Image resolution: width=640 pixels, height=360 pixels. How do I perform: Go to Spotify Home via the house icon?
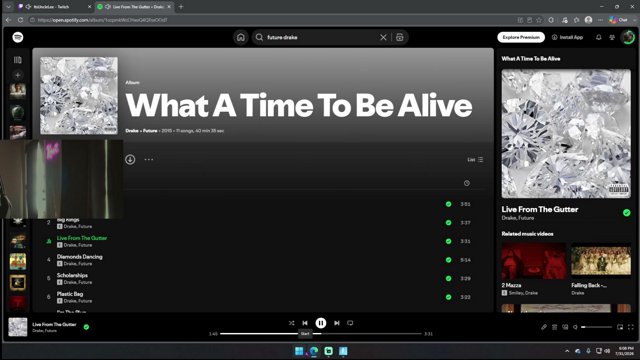[240, 38]
